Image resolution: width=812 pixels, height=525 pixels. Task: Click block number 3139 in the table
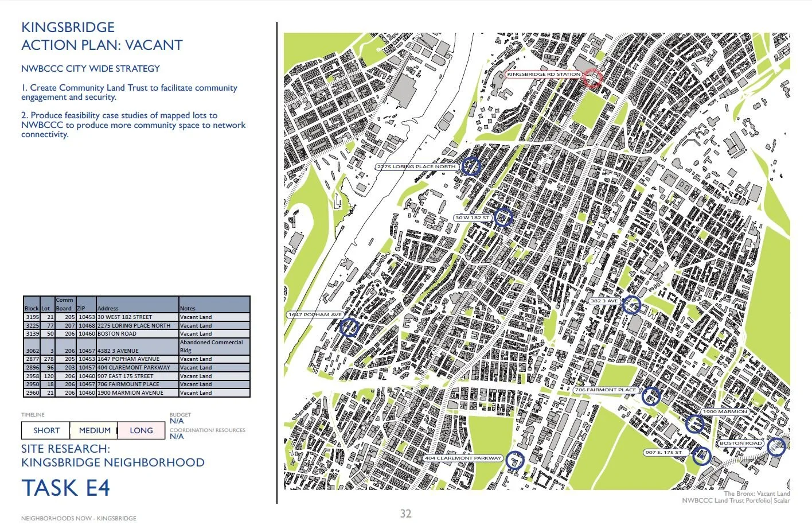click(x=32, y=333)
